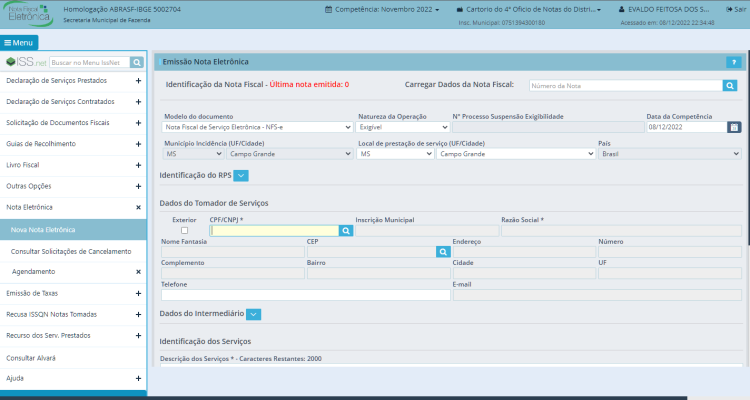Click the E-mail field

[597, 295]
